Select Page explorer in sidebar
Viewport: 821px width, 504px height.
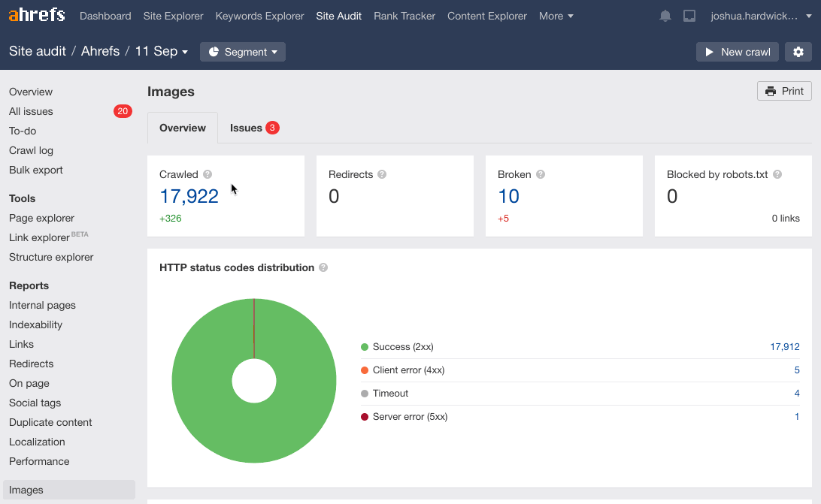41,218
